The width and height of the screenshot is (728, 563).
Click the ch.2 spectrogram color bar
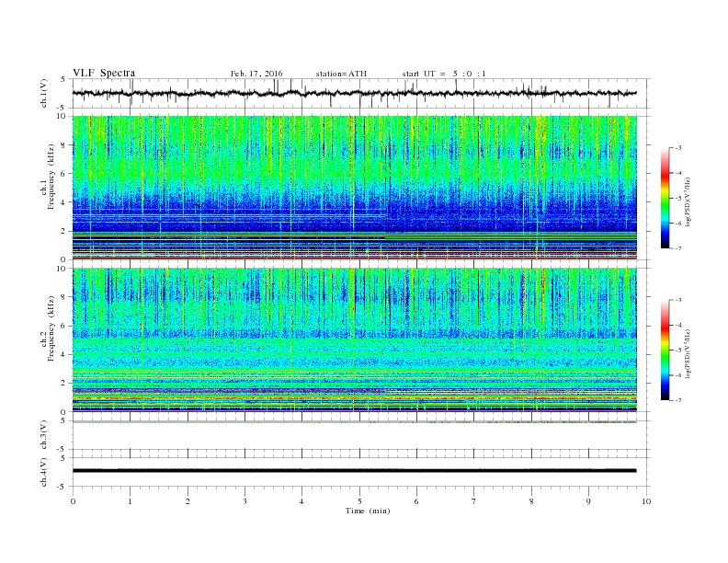pos(665,350)
